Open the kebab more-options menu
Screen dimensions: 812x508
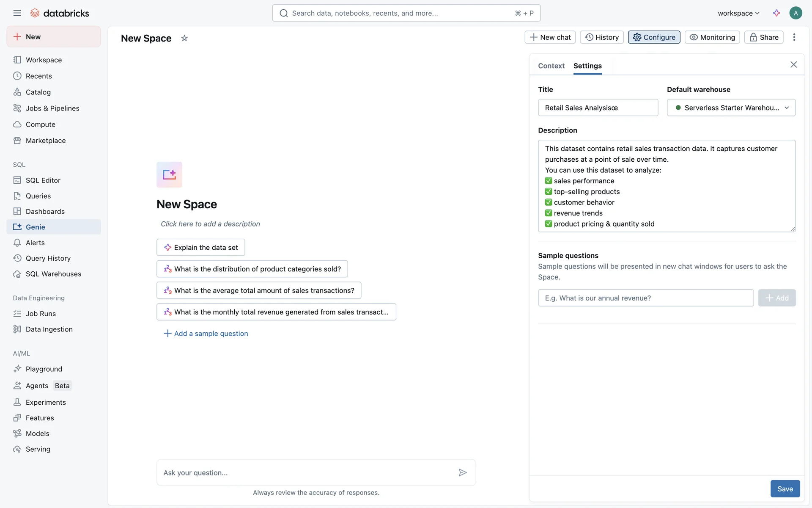pos(794,37)
